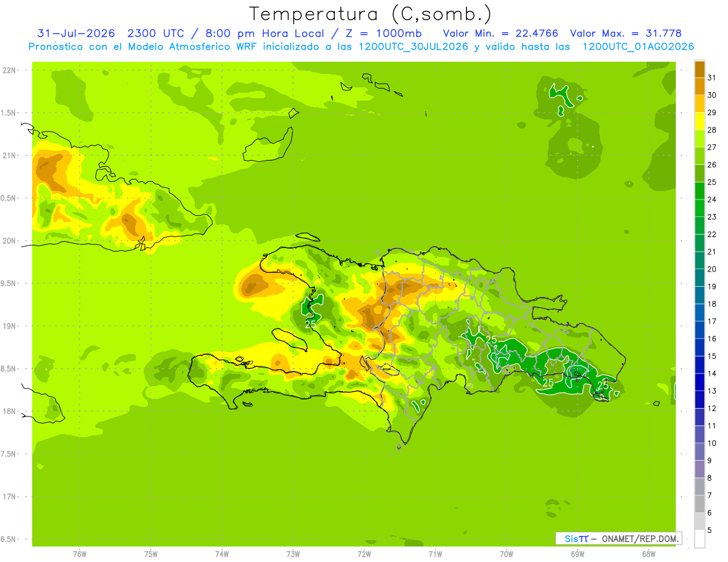The width and height of the screenshot is (728, 562).
Task: Select the 'Z = 1000mb' level label
Action: click(383, 33)
